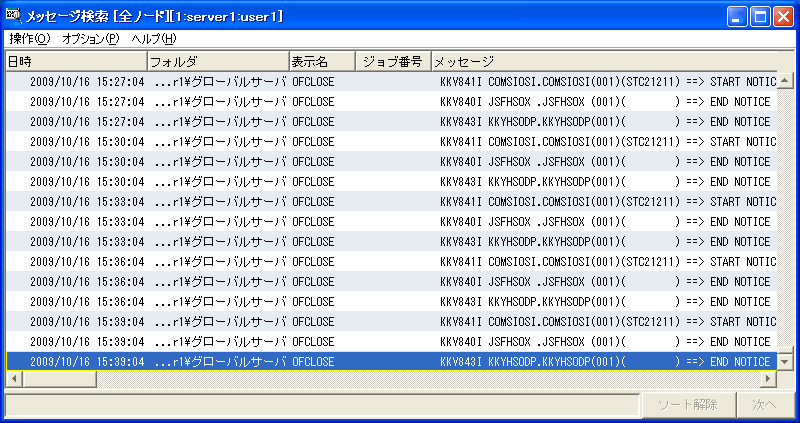Select the 15:30:04 KKV841I START NOTICE row

391,141
